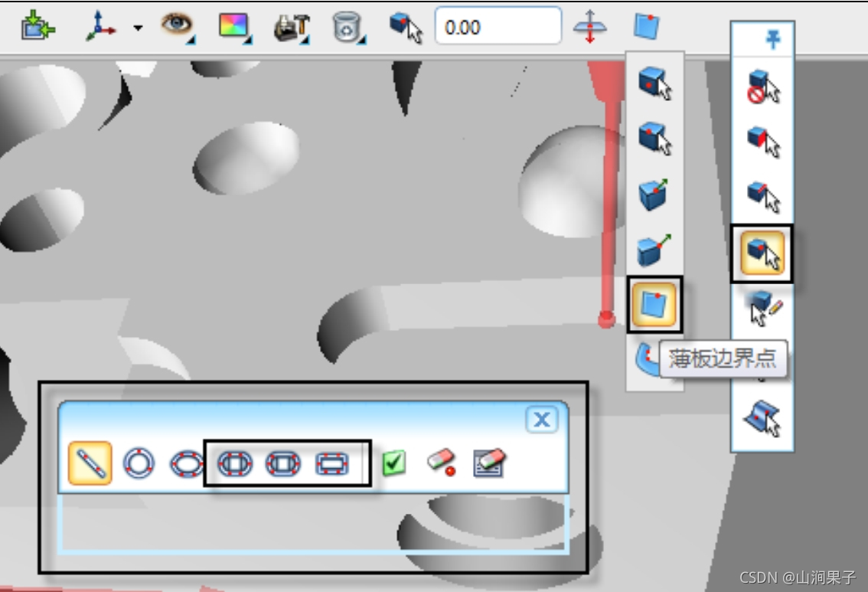The image size is (868, 592).
Task: Select the curved blue sheet icon with red dots
Action: point(647,359)
